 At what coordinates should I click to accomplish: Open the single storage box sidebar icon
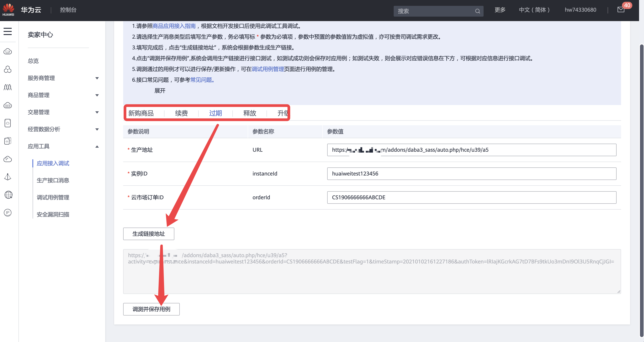click(8, 123)
